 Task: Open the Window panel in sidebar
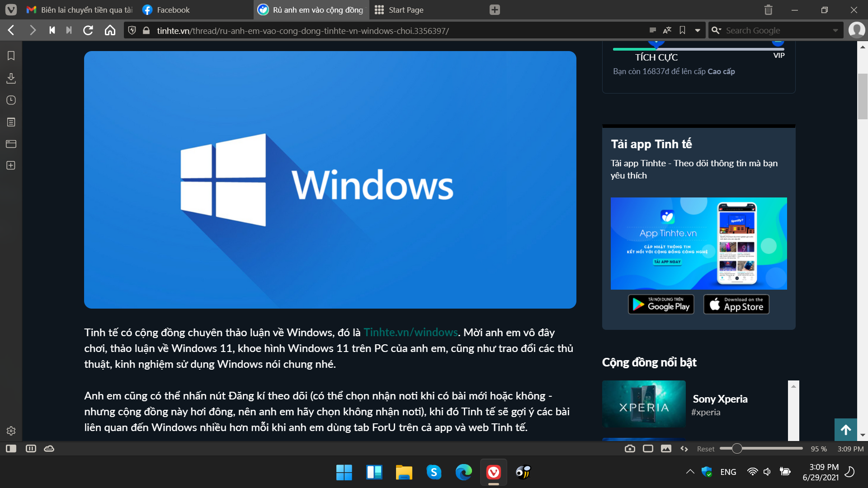click(x=11, y=144)
